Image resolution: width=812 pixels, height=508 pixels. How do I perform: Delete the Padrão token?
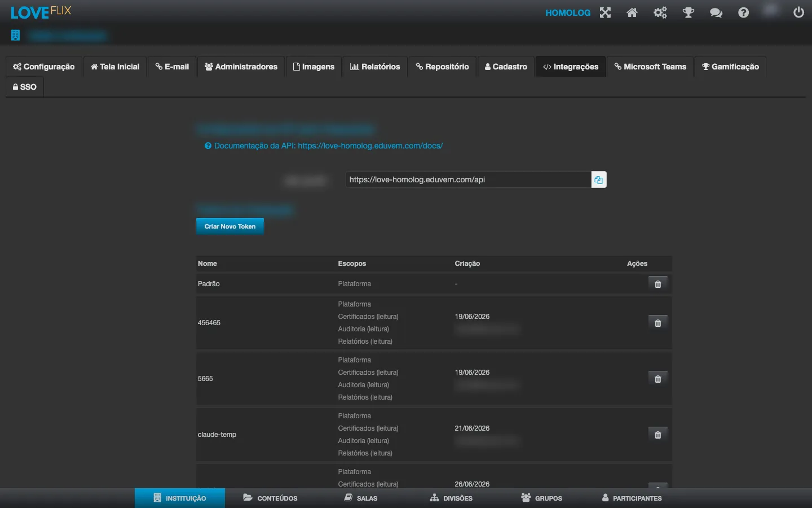point(657,284)
